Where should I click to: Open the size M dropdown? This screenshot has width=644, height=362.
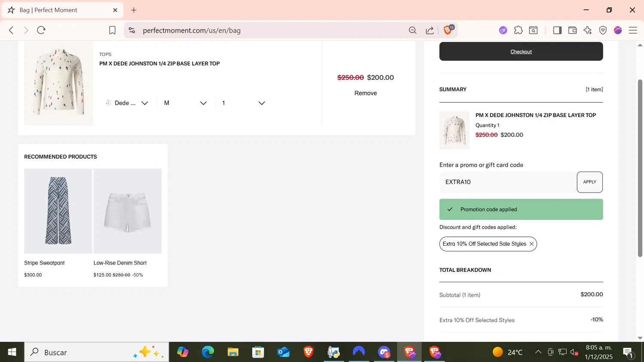point(185,103)
